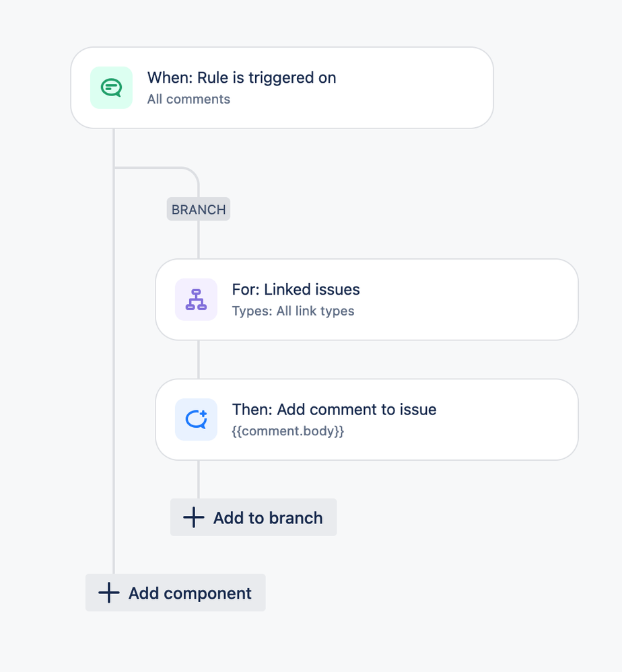Click the blue Add comment action icon
The image size is (622, 672).
(196, 420)
